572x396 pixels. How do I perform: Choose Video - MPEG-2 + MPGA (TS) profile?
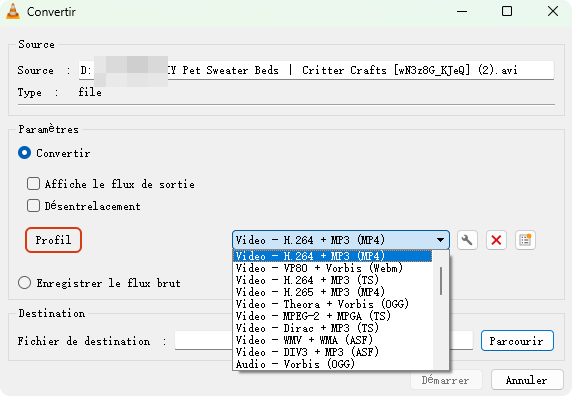(x=332, y=316)
